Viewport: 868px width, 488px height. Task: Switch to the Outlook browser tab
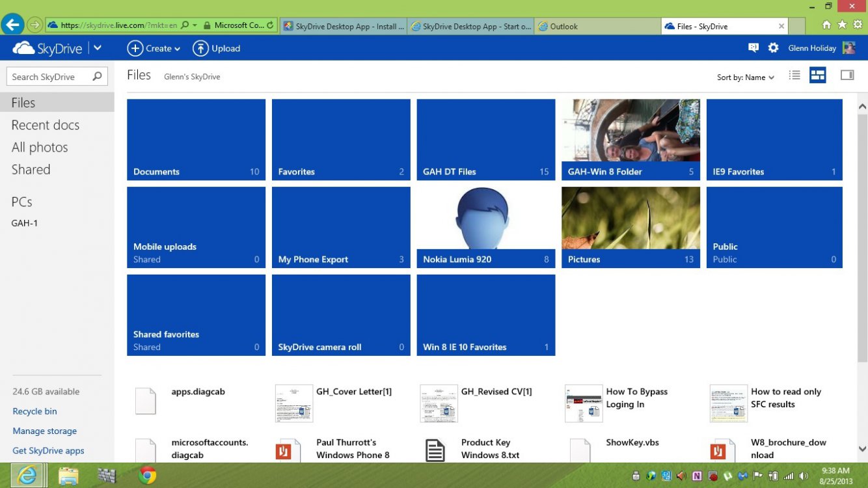(x=566, y=26)
